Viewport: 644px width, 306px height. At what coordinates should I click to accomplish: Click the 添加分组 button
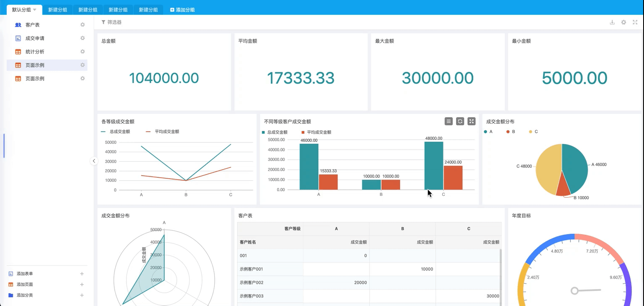coord(182,10)
